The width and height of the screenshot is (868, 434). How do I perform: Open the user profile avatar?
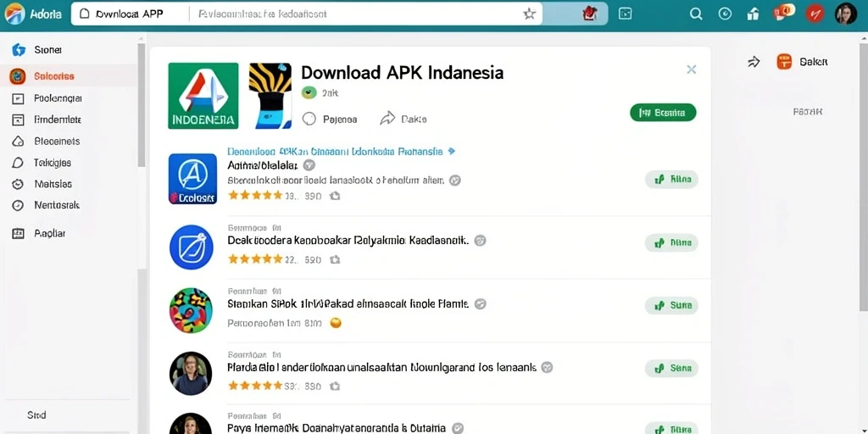coord(845,14)
